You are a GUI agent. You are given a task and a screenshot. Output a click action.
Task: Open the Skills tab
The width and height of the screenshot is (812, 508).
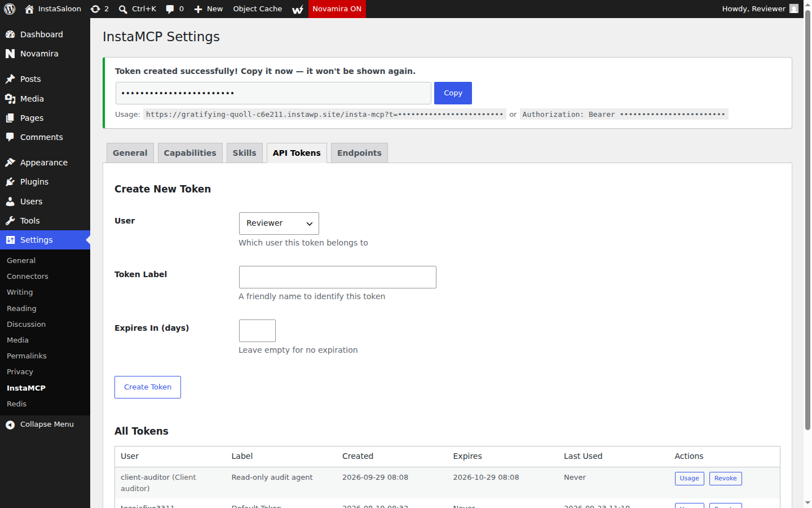245,153
